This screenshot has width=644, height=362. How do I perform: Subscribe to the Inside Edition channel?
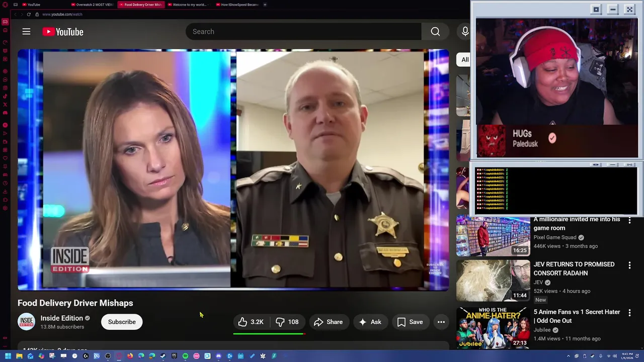122,322
